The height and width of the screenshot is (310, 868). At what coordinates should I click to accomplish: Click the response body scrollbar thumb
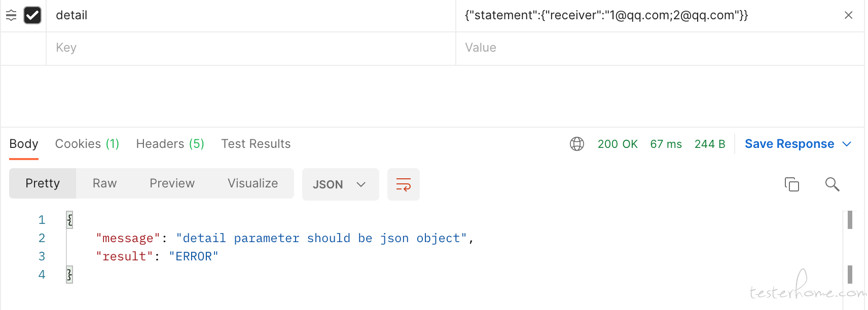[850, 220]
